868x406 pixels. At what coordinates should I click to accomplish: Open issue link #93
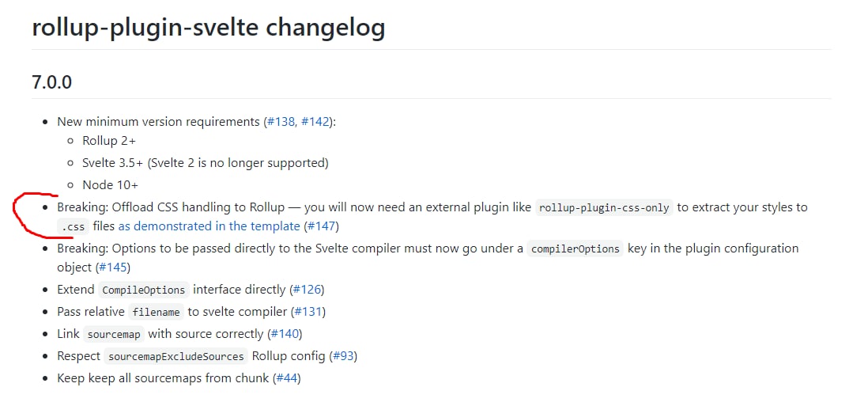point(343,355)
